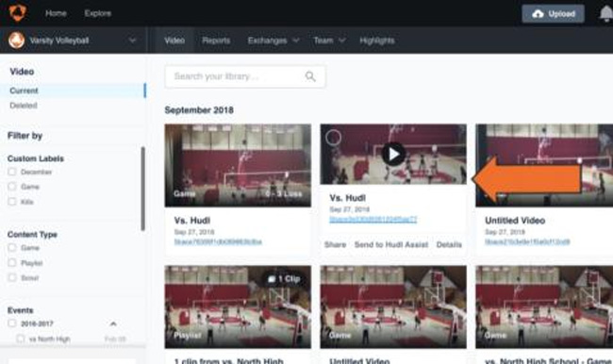
Task: Check the Kills custom label
Action: (x=12, y=202)
